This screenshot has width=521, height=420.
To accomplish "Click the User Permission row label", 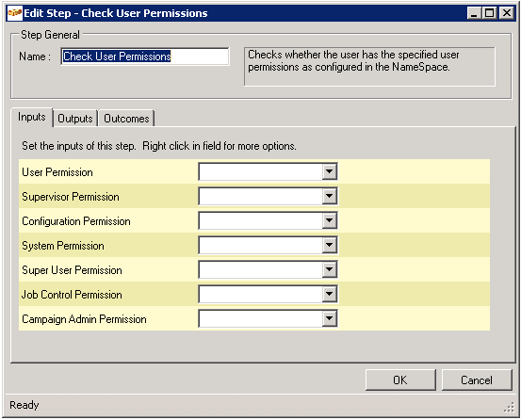I will pos(57,172).
